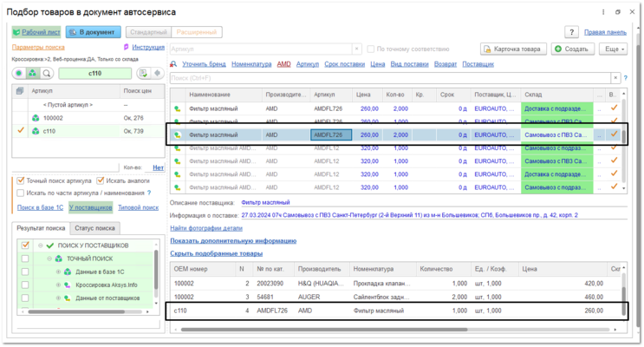The width and height of the screenshot is (644, 347).
Task: Clear the Артикул search field with X
Action: (x=356, y=49)
